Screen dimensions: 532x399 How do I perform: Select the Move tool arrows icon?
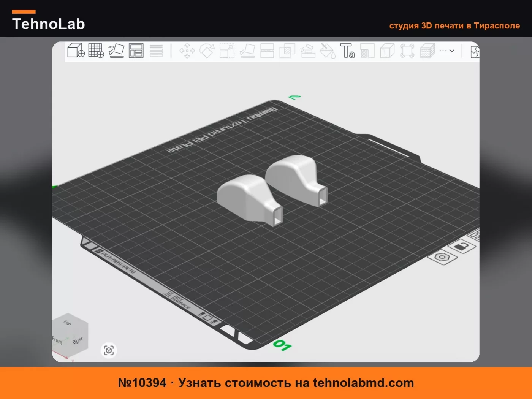tap(187, 51)
